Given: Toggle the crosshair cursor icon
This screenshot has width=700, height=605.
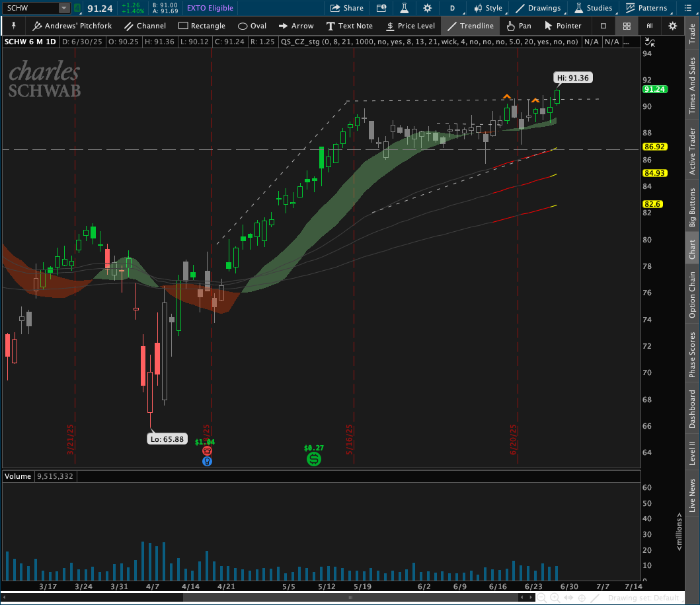Looking at the screenshot, I should click(x=582, y=598).
